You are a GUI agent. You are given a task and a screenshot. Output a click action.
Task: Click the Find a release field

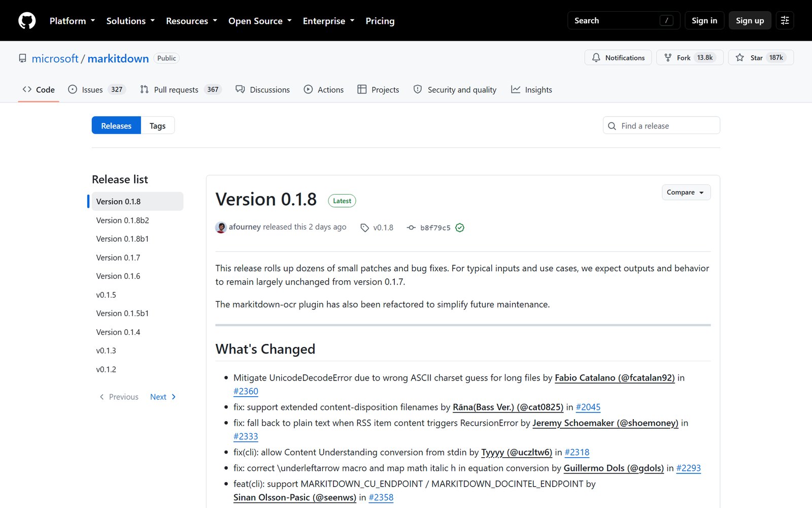click(x=661, y=125)
